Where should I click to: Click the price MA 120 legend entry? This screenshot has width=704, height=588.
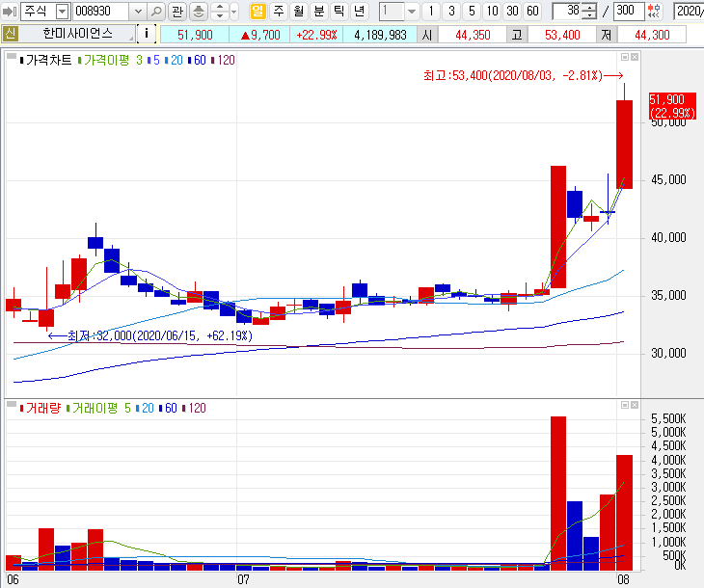coord(223,60)
